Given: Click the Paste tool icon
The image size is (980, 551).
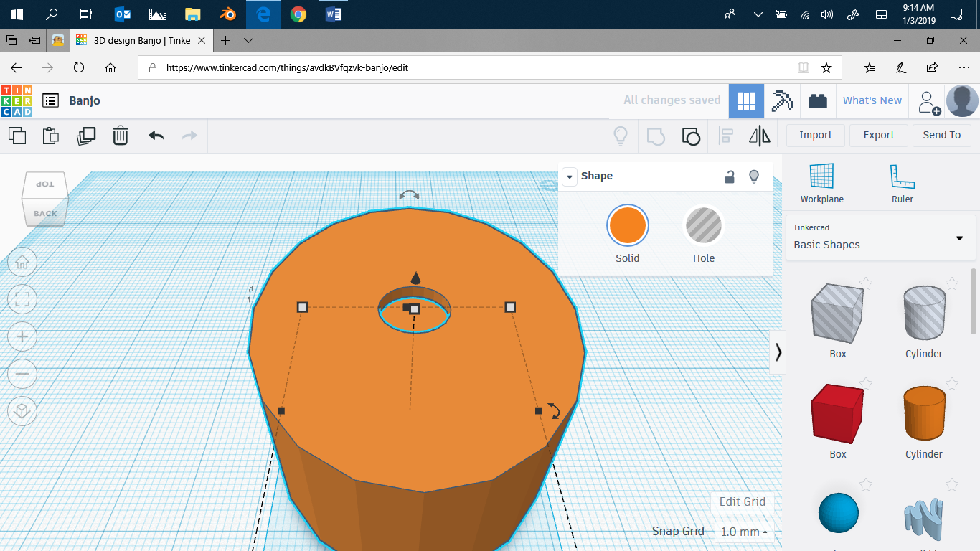Looking at the screenshot, I should click(50, 135).
